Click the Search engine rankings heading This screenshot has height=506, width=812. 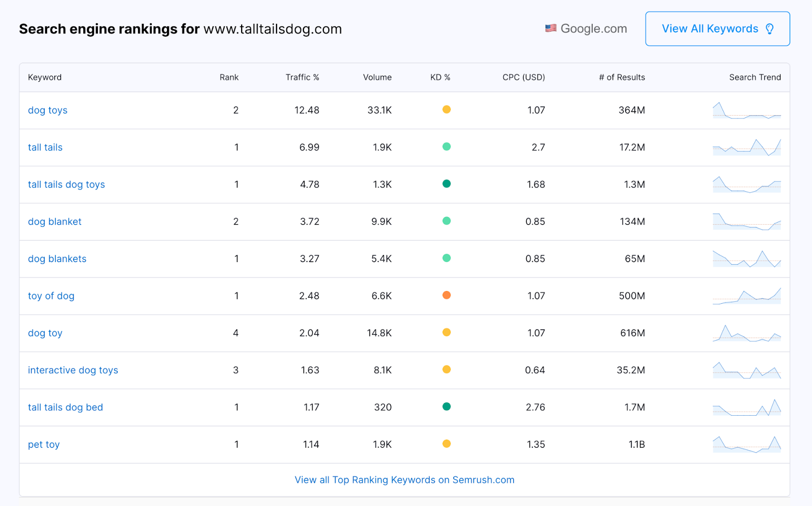(180, 29)
